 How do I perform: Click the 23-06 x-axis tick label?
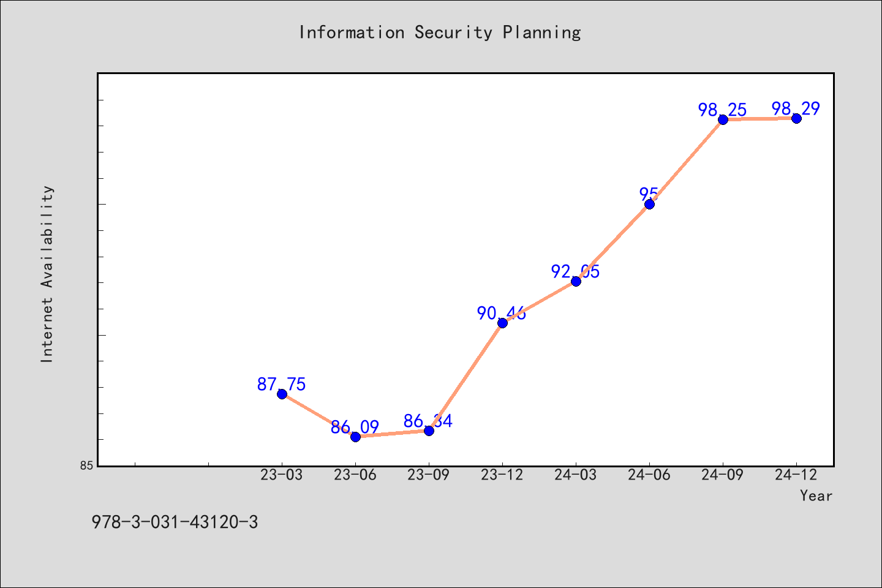[x=355, y=475]
